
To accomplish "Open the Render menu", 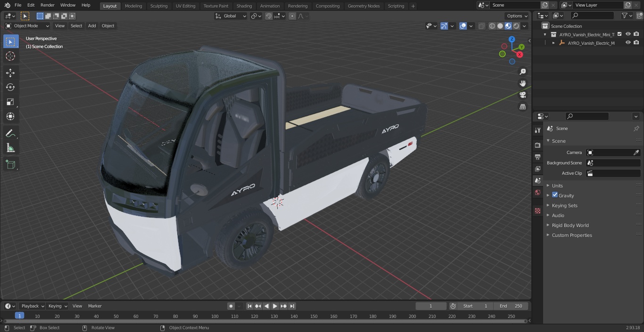I will tap(47, 5).
